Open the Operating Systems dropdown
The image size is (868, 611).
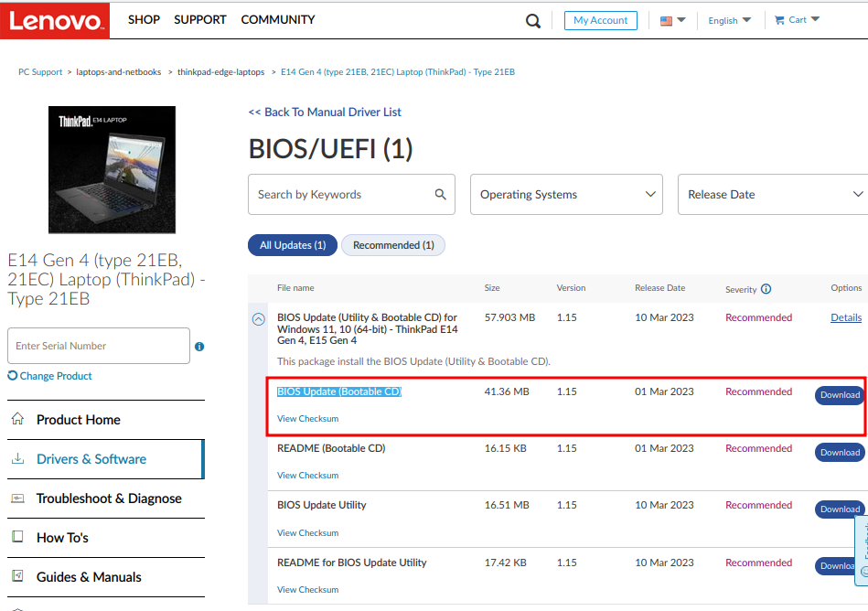(x=566, y=194)
